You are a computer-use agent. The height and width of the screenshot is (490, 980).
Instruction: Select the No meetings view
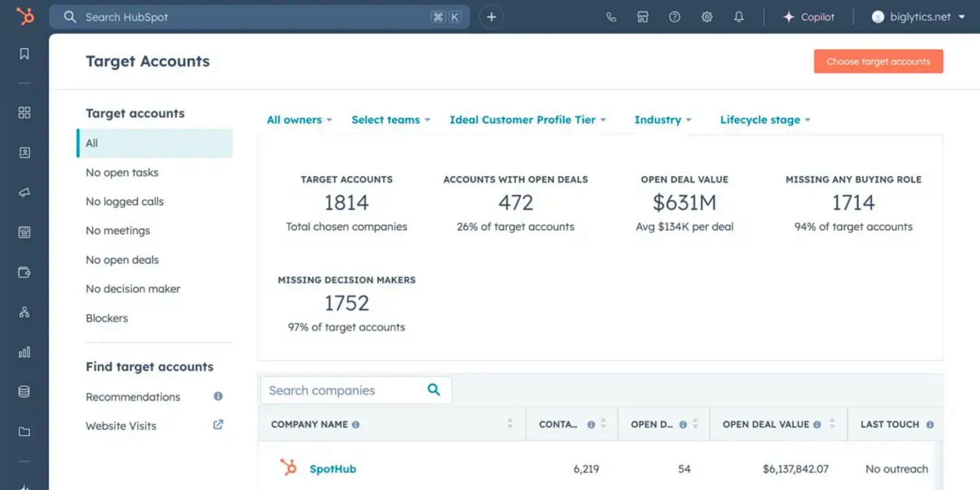point(118,231)
